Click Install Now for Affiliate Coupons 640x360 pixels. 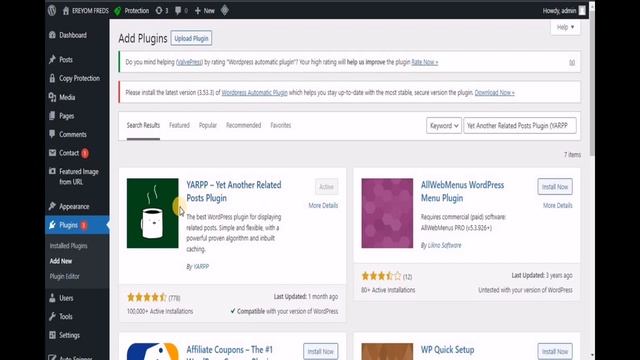pos(320,351)
